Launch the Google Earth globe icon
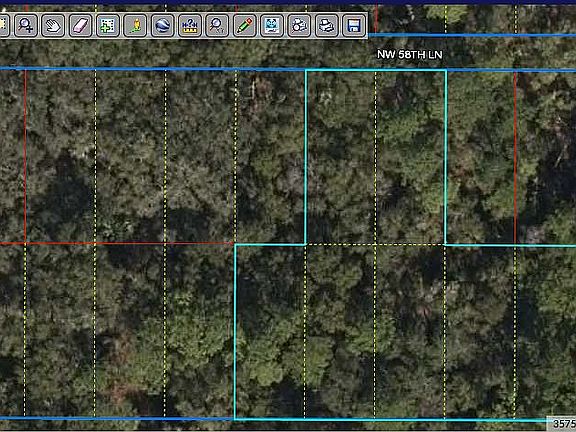 (162, 25)
